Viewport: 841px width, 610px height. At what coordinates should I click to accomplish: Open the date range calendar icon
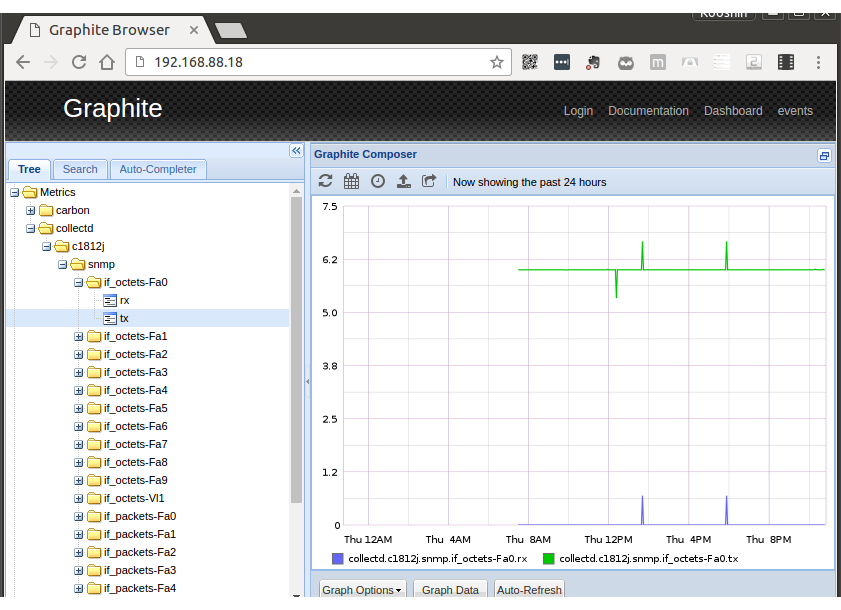point(351,181)
